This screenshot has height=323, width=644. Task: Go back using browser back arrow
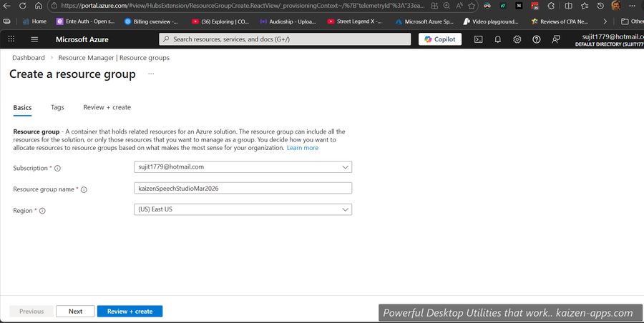[7, 6]
